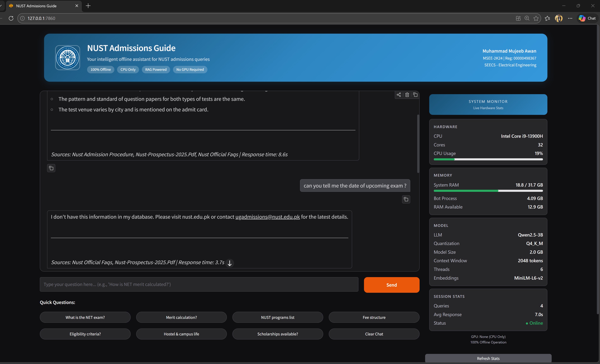Click the LLM value 'Qwen2.5-3B'
Image resolution: width=600 pixels, height=364 pixels.
(x=530, y=235)
